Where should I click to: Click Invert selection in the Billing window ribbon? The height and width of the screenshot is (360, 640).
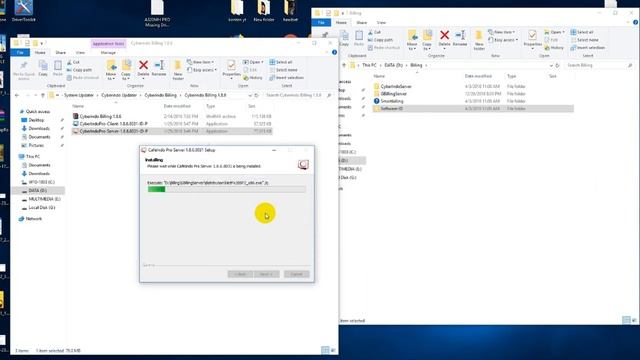tap(588, 48)
